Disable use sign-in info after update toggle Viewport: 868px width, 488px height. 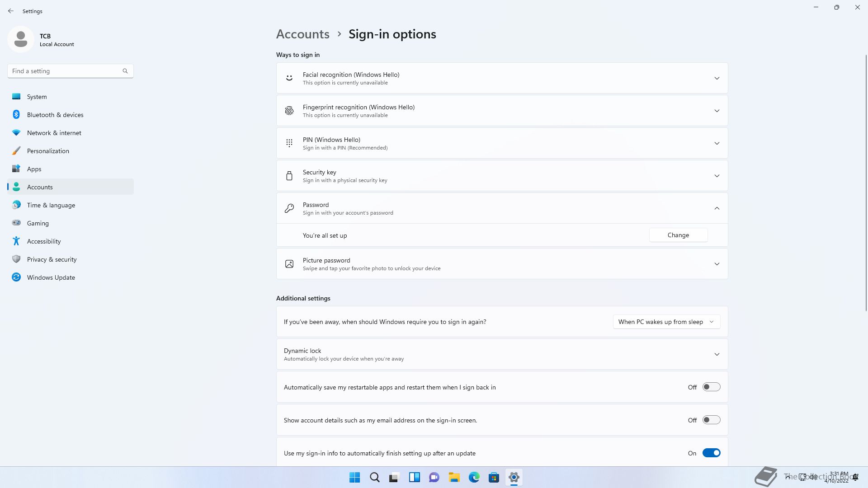(x=711, y=453)
